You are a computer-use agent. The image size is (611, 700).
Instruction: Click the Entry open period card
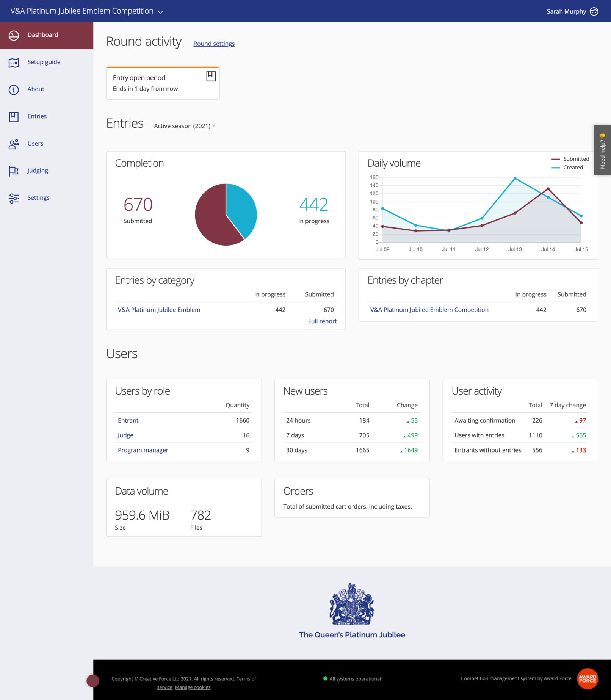pos(163,83)
